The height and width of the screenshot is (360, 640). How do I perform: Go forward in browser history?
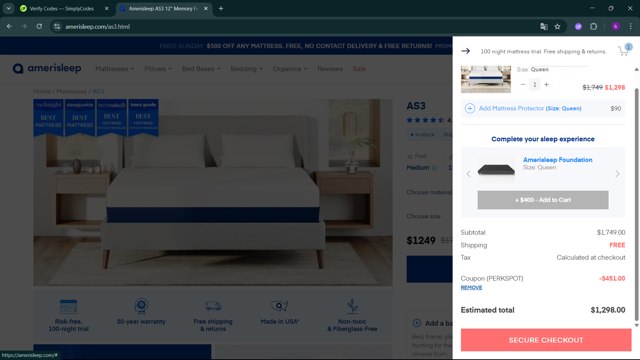click(24, 27)
